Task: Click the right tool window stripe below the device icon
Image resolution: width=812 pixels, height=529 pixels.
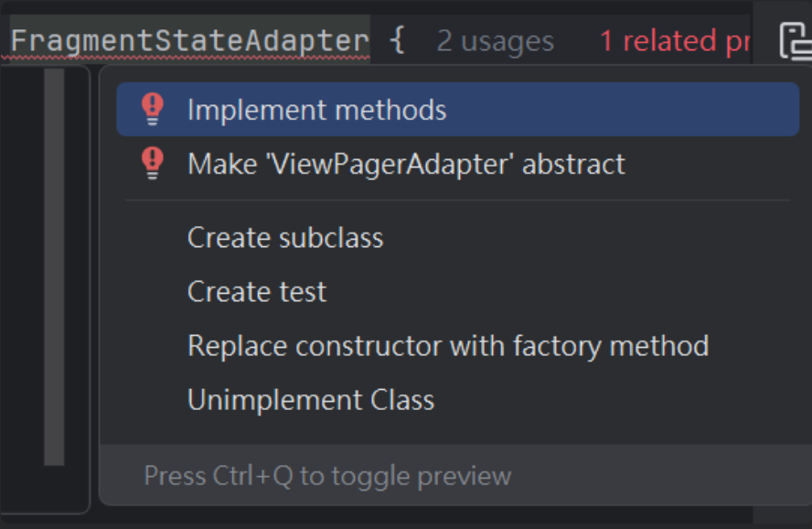Action: tap(783, 290)
